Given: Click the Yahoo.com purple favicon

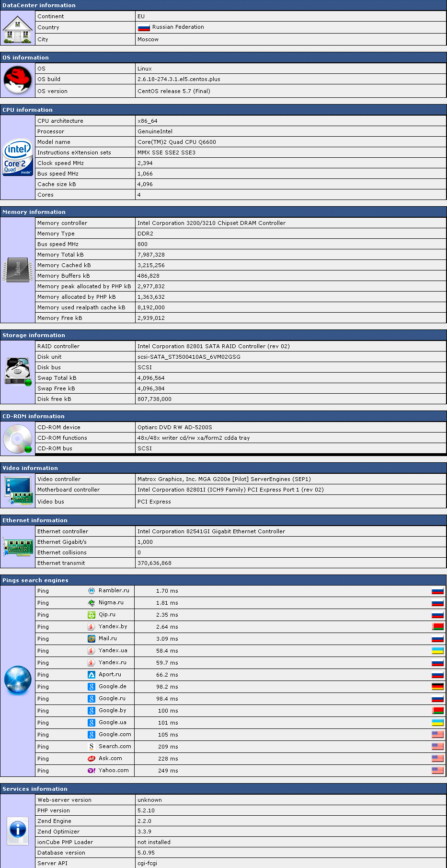Looking at the screenshot, I should (92, 771).
